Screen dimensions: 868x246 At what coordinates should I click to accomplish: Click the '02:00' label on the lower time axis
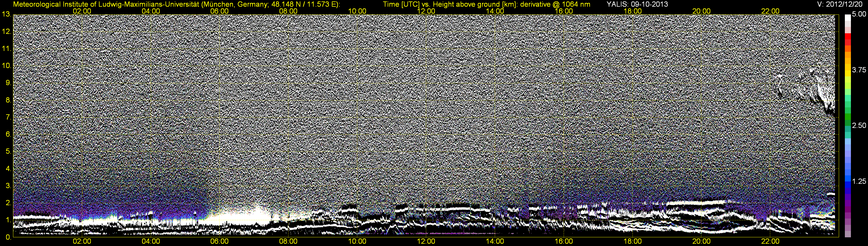click(x=82, y=242)
